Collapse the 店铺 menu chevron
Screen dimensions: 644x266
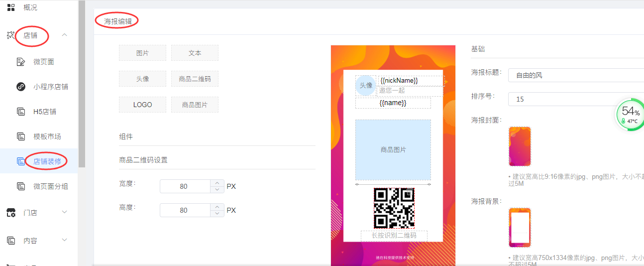tap(64, 35)
